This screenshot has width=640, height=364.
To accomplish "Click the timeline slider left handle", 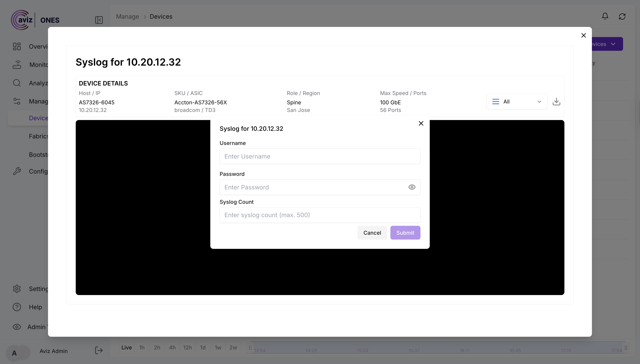I will pyautogui.click(x=250, y=348).
